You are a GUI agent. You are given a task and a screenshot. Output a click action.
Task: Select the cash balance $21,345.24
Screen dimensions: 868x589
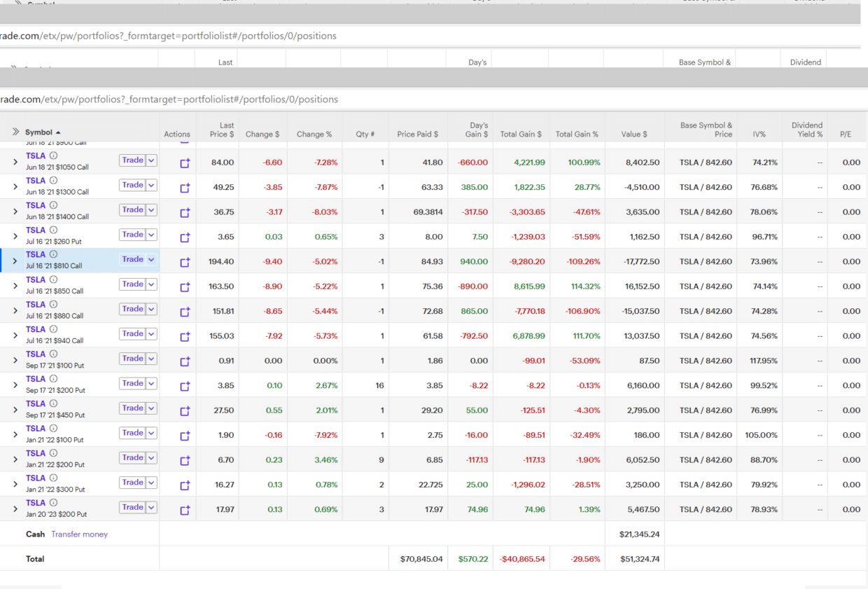pyautogui.click(x=640, y=534)
